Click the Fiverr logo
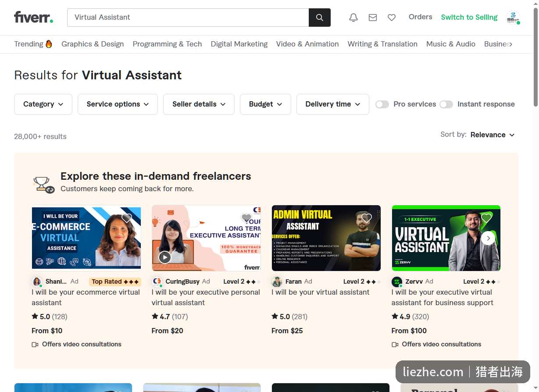Screen dimensions: 539x392 (34, 18)
